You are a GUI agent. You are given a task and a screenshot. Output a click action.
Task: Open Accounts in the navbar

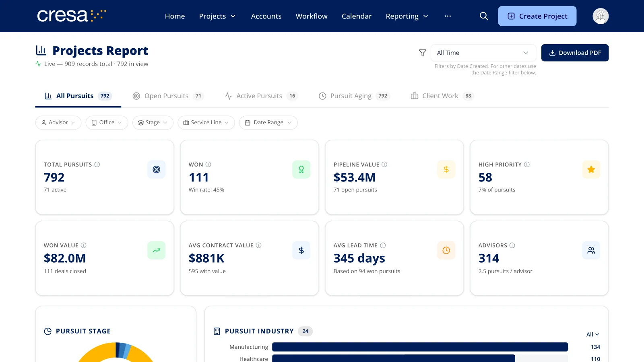pyautogui.click(x=266, y=16)
